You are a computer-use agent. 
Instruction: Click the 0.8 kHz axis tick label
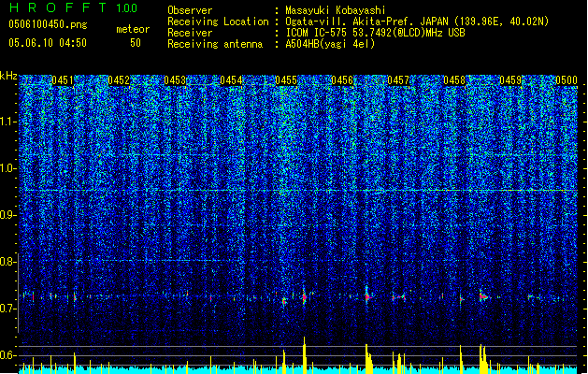7,262
